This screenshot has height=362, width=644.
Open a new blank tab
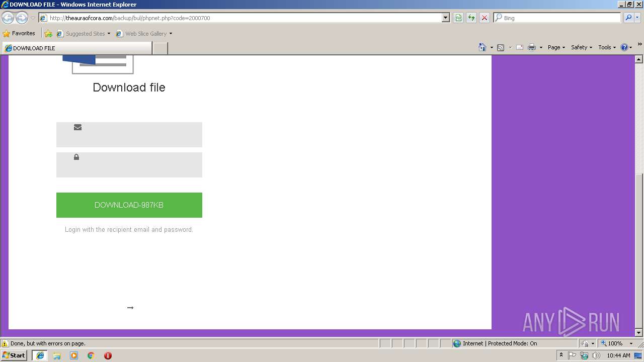click(160, 48)
